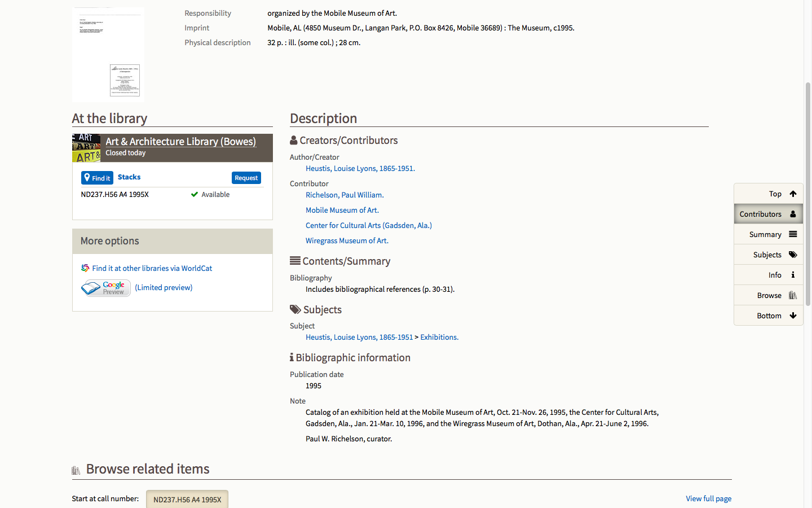The image size is (812, 508).
Task: Click View full page link
Action: 708,498
